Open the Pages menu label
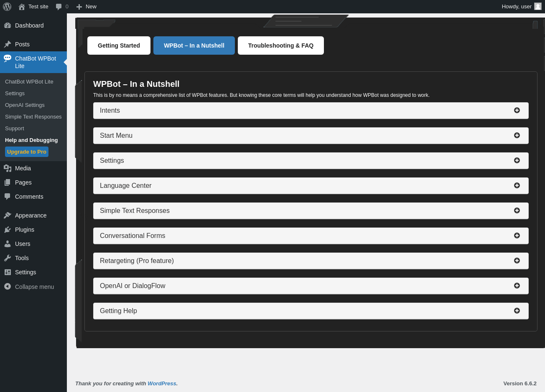545x392 pixels. click(x=23, y=182)
